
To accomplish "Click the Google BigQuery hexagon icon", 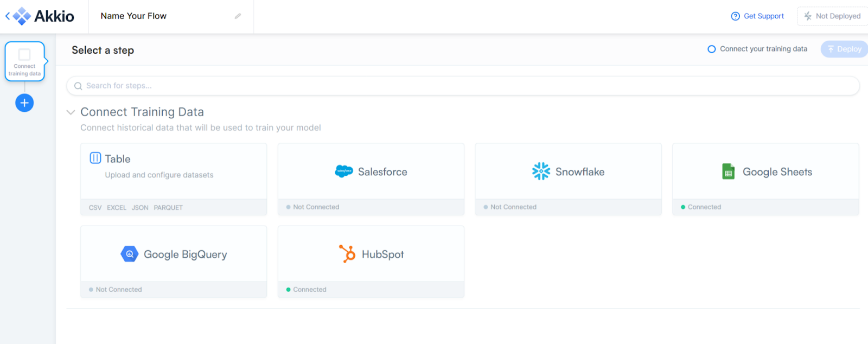I will 129,254.
